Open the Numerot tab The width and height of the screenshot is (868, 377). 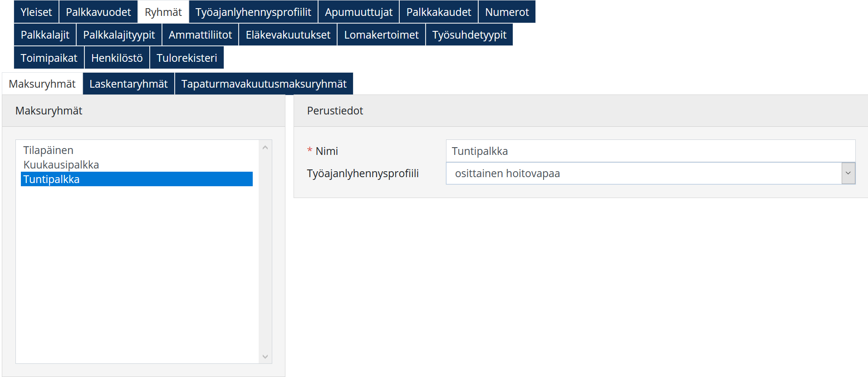coord(507,12)
